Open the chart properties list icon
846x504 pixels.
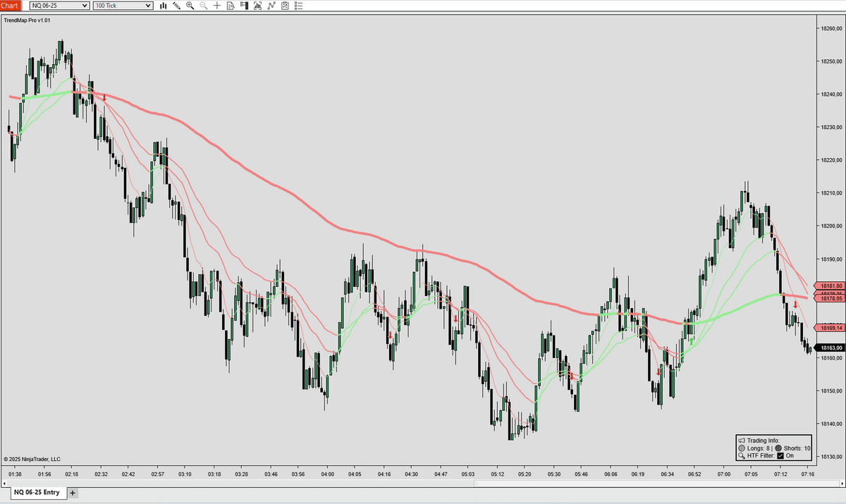pos(298,6)
